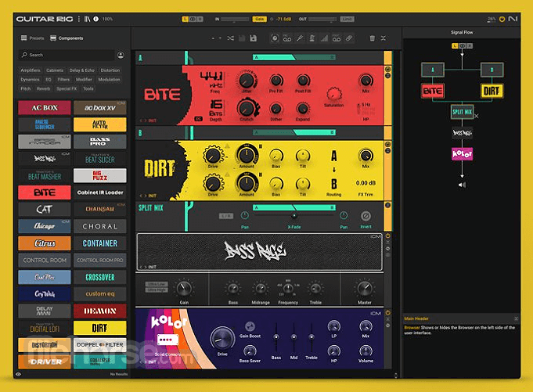Toggle Bass Rage component power button
The height and width of the screenshot is (392, 533).
pos(388,236)
